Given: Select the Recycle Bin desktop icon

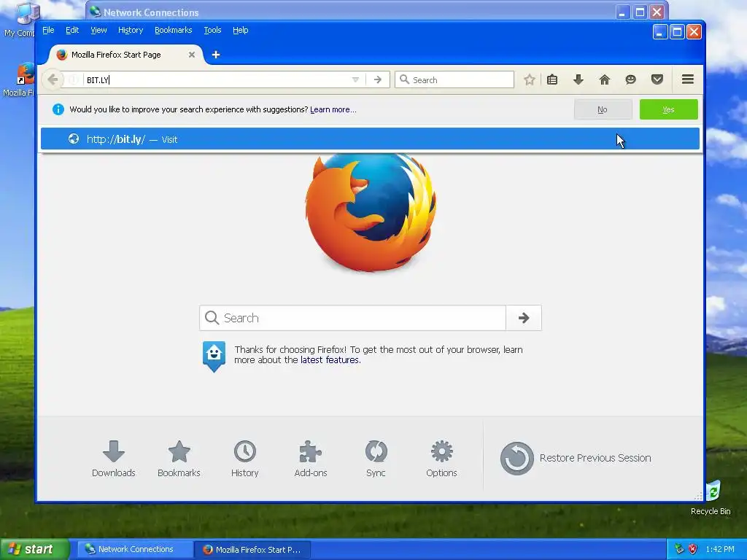Looking at the screenshot, I should tap(711, 498).
